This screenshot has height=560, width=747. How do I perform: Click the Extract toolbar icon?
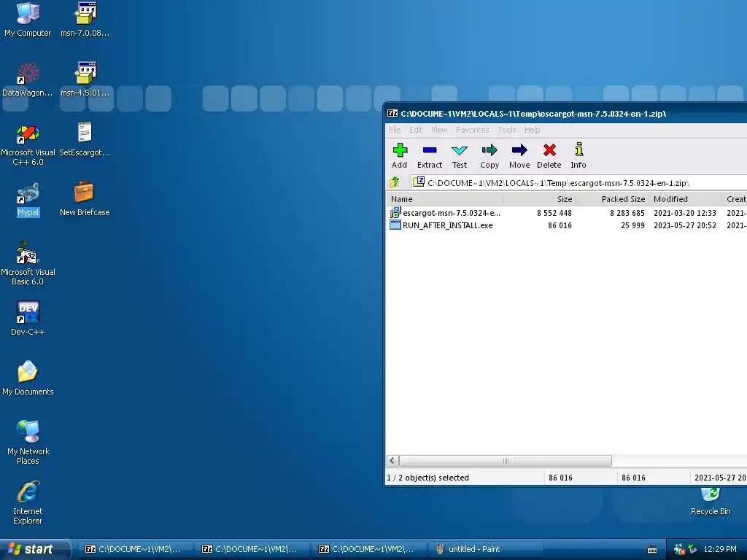pyautogui.click(x=429, y=156)
